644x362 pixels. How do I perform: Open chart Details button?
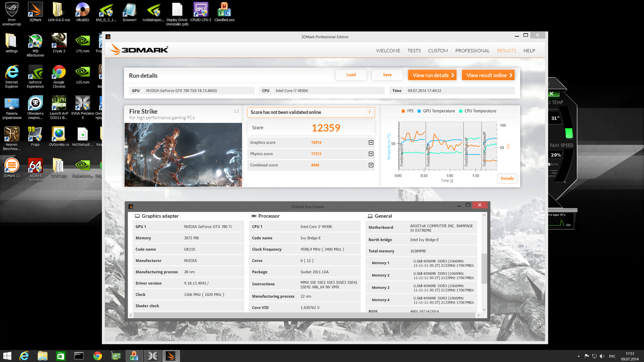point(507,179)
